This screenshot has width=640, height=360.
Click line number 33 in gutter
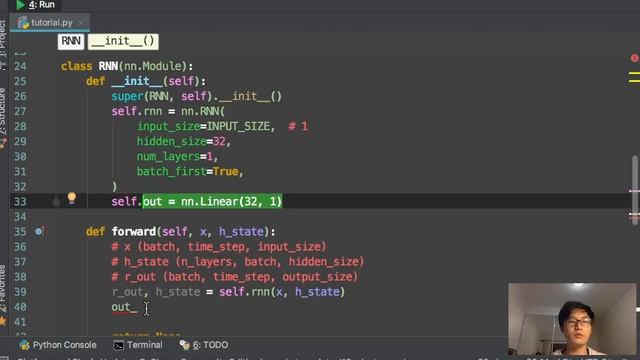(x=20, y=202)
